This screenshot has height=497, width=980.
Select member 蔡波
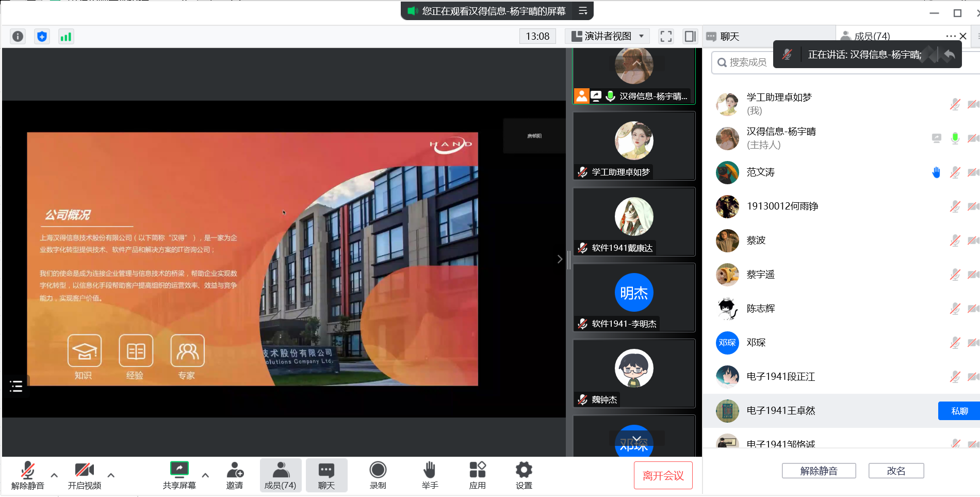coord(841,241)
